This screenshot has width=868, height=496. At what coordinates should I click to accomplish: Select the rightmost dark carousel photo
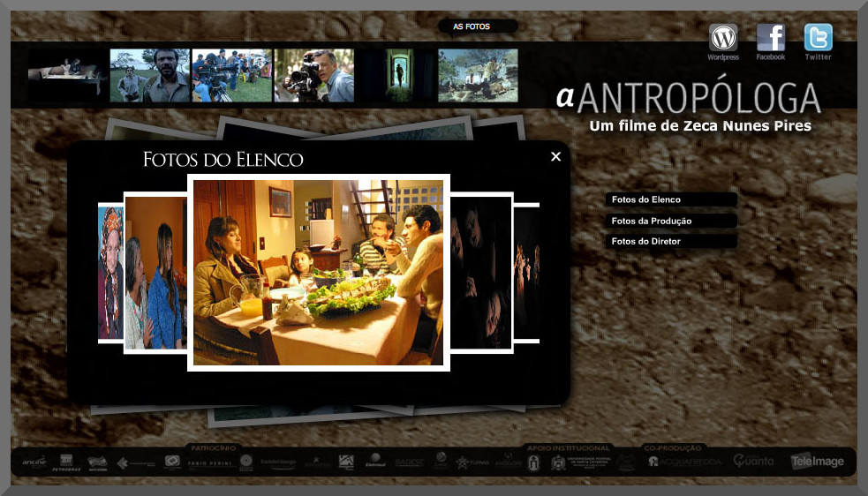coord(526,273)
